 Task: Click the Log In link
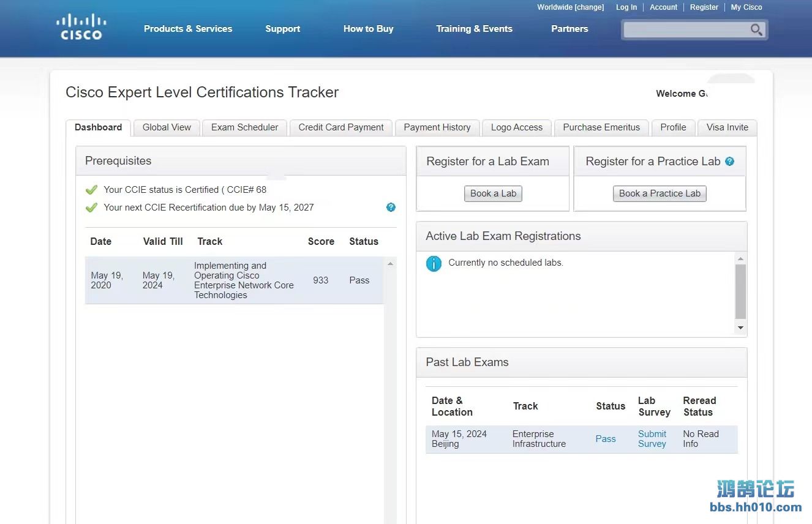(x=626, y=7)
